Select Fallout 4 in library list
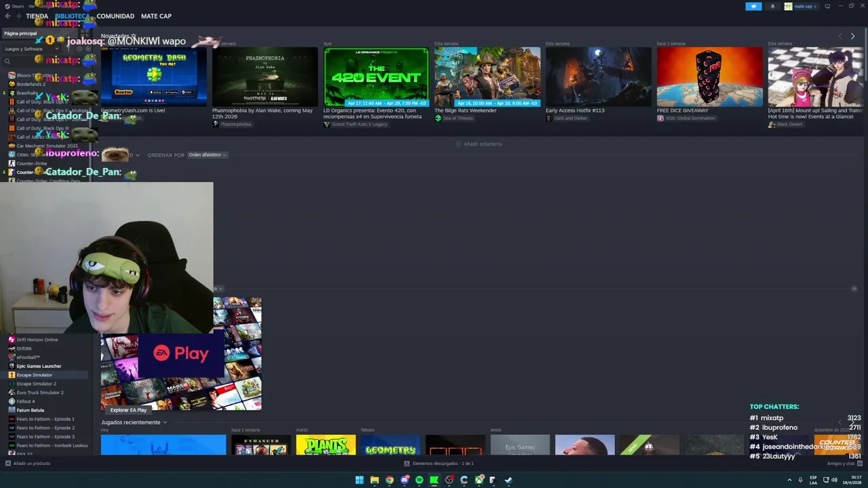The width and height of the screenshot is (868, 488). [x=25, y=401]
